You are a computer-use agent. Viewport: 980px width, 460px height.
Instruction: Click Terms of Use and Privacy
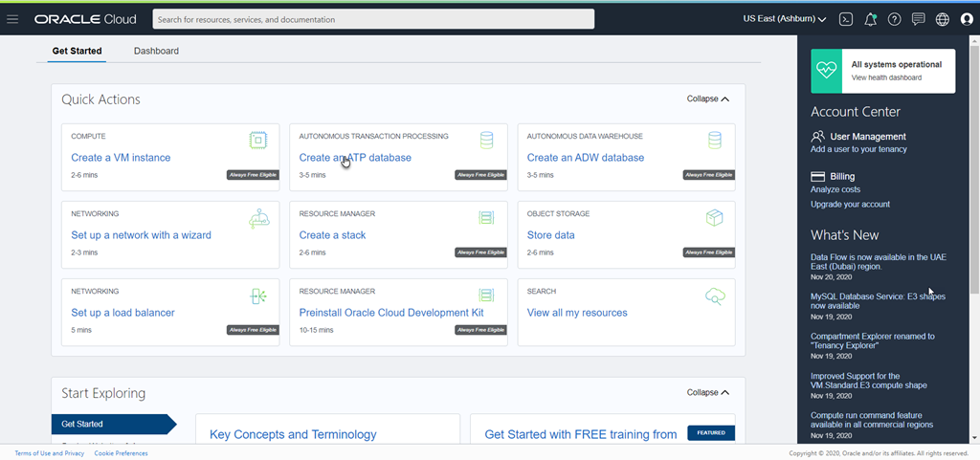tap(50, 453)
